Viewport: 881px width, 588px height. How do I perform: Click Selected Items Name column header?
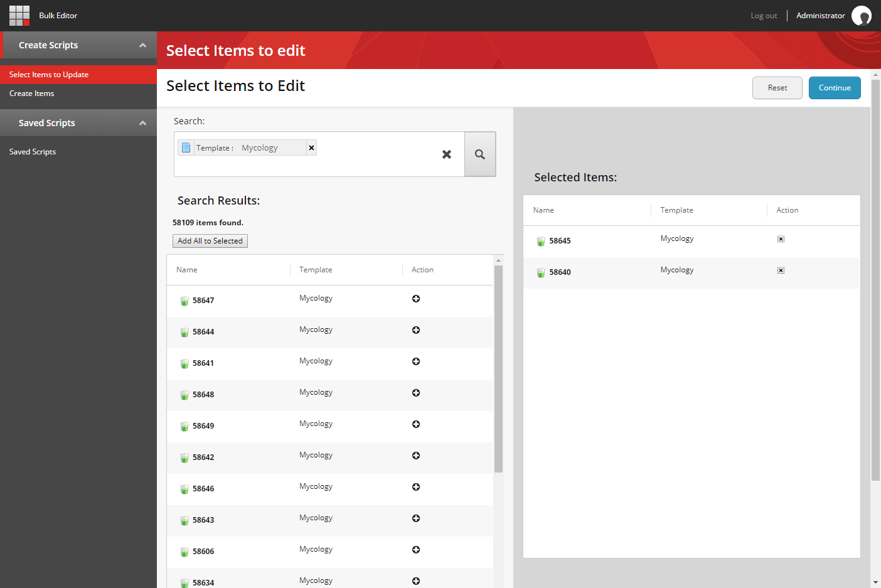(543, 210)
